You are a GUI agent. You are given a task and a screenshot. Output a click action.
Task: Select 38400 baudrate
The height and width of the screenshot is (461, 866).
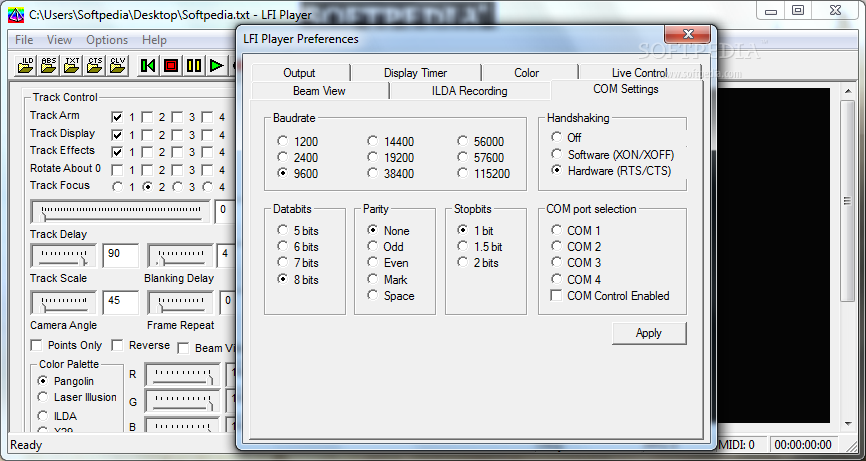[x=390, y=173]
